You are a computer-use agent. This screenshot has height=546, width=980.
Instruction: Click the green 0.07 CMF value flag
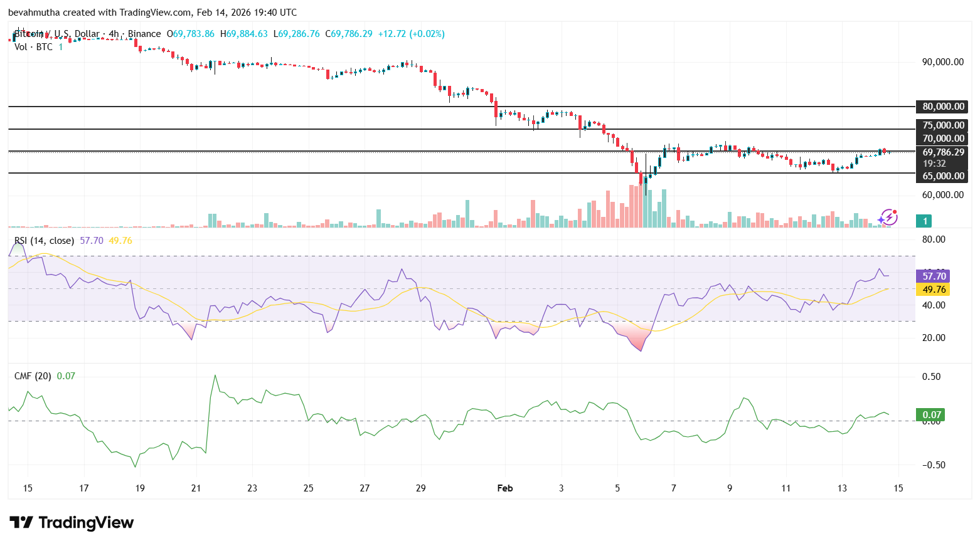pos(930,414)
